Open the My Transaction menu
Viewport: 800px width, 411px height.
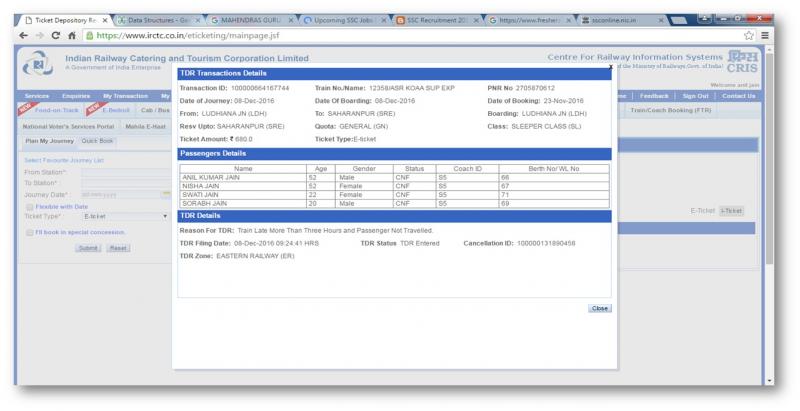tap(126, 96)
